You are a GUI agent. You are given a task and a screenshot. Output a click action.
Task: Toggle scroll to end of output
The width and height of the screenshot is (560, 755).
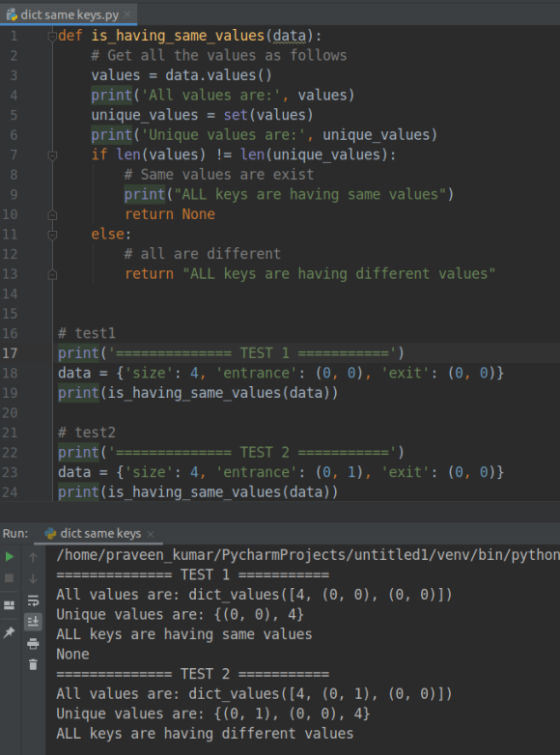[x=33, y=622]
